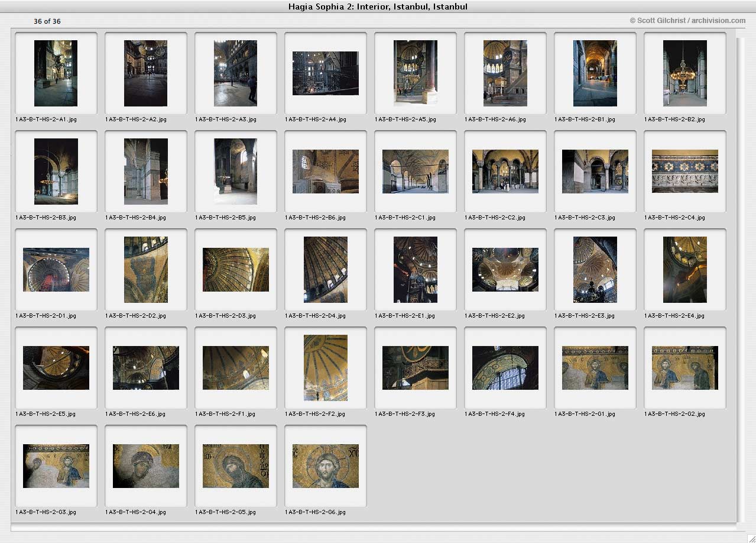Choose thumbnail 1A3-B-T-HS-2-B6.jpg
The width and height of the screenshot is (756, 543).
(326, 172)
